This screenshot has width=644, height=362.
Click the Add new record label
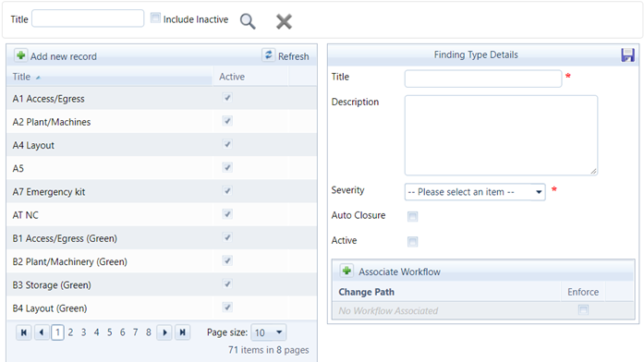64,56
